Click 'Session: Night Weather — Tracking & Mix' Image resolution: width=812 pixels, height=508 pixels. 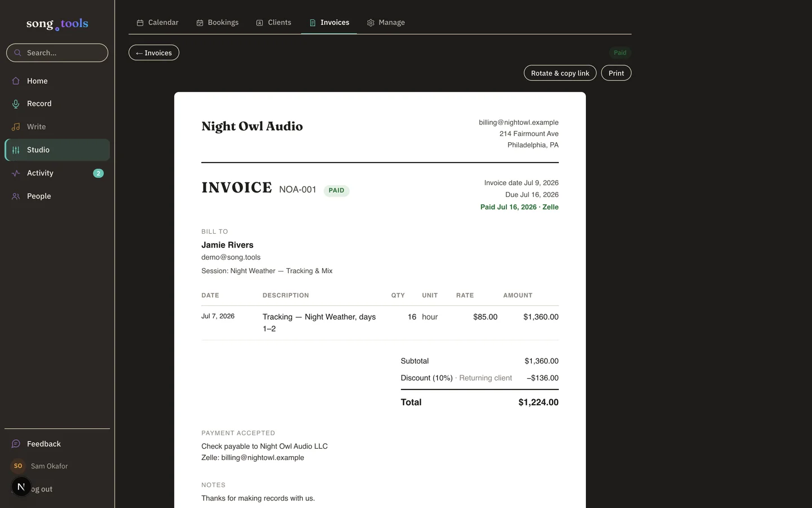(x=267, y=271)
